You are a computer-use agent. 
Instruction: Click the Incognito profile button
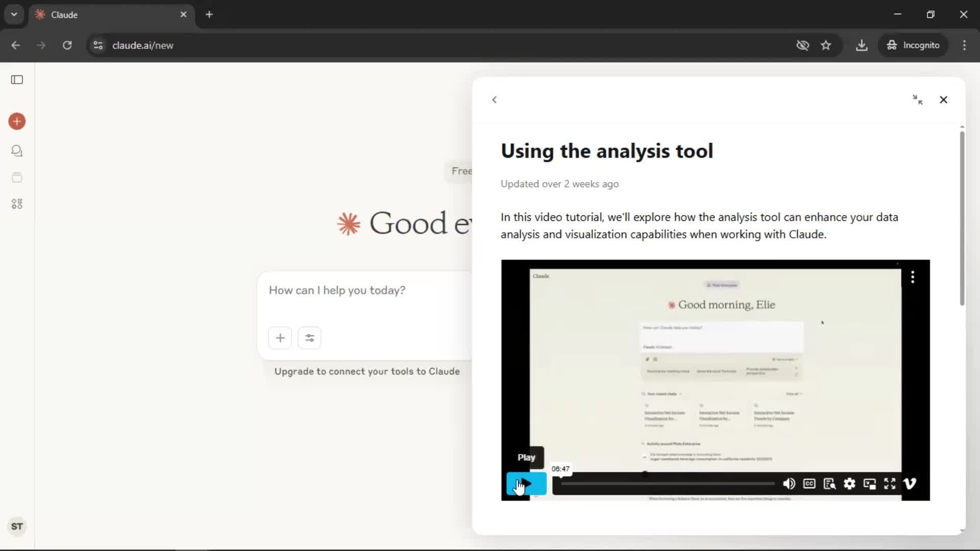tap(913, 45)
